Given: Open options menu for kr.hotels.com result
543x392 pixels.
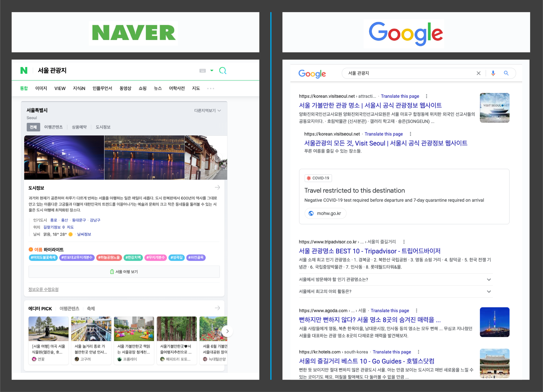Looking at the screenshot, I should pyautogui.click(x=419, y=352).
